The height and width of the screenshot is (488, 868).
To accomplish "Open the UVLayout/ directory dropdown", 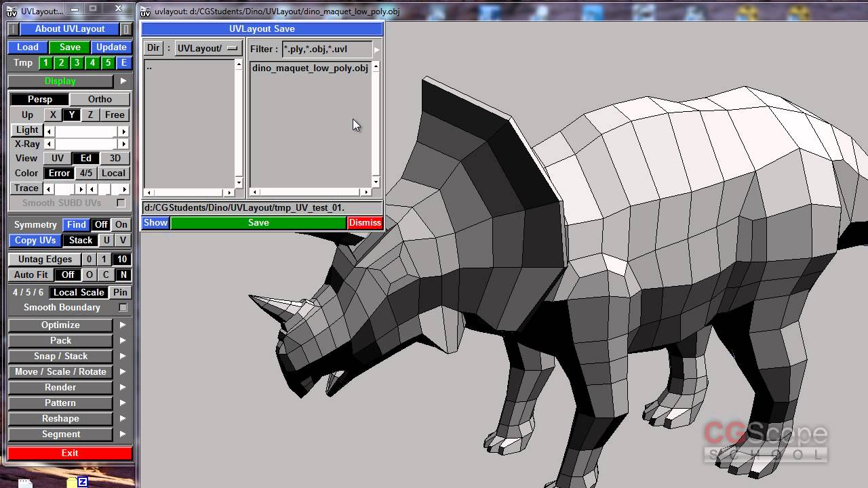I will point(209,49).
